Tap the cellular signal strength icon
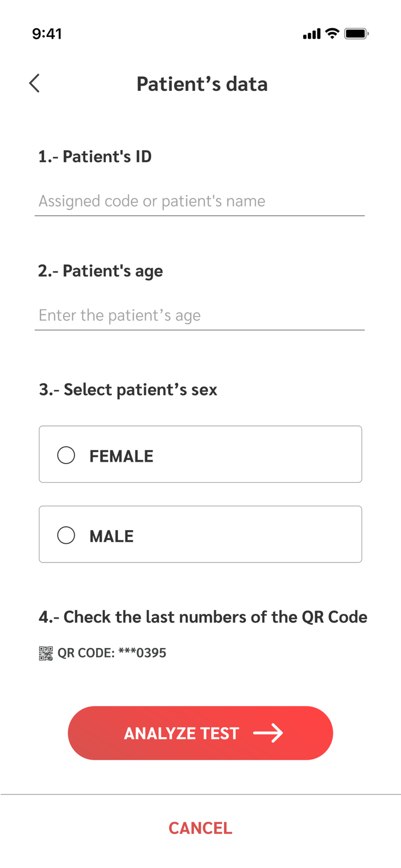 [311, 34]
